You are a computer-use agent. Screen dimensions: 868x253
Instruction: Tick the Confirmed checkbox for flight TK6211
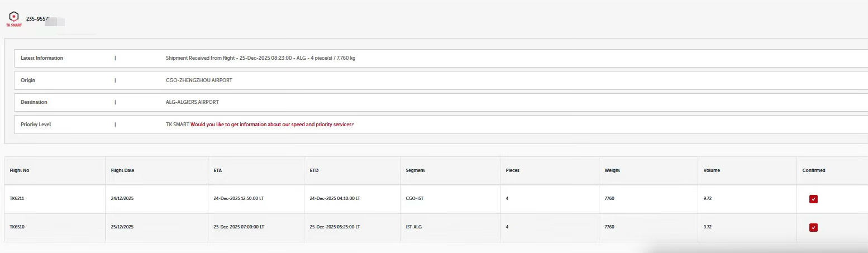pos(813,199)
